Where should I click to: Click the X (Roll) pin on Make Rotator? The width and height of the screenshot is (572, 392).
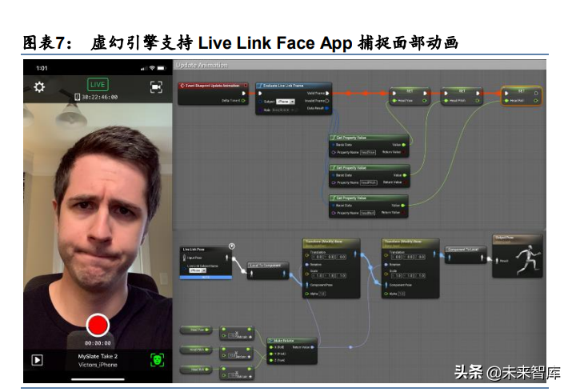[271, 347]
